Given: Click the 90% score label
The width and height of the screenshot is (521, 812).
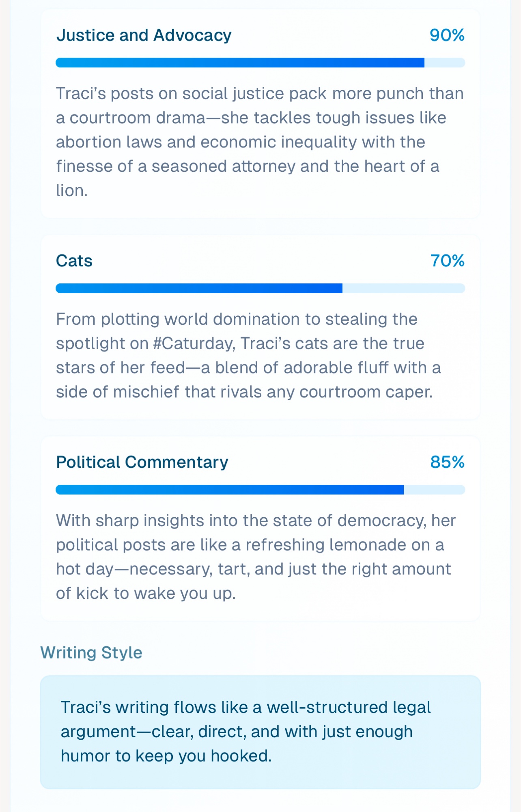Looking at the screenshot, I should pos(447,35).
